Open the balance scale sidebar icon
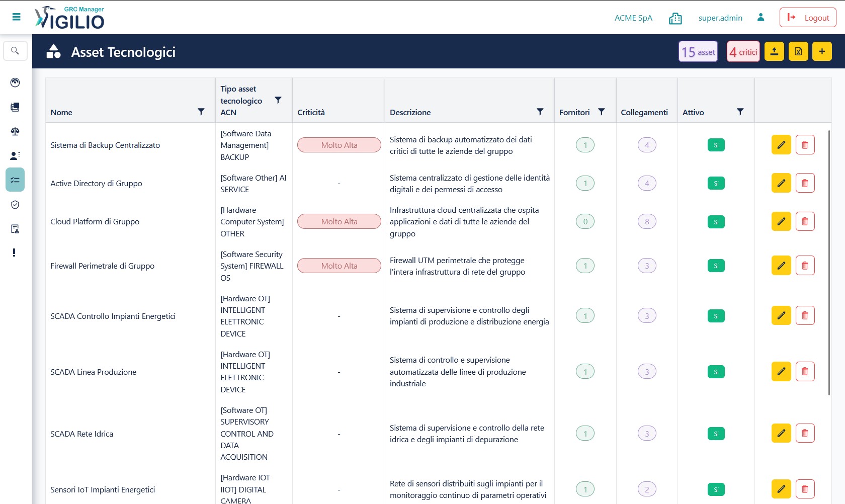 tap(15, 131)
